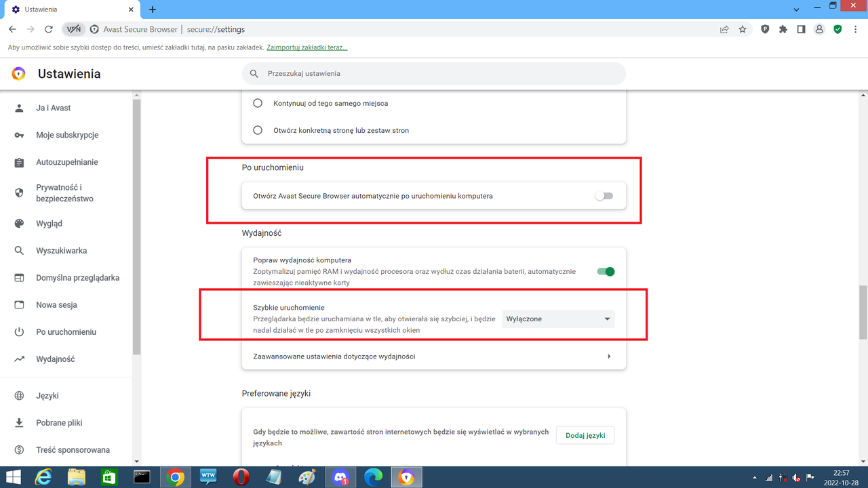The width and height of the screenshot is (868, 488).
Task: Click Zaimportuj zakładki teraz link
Action: coord(307,48)
